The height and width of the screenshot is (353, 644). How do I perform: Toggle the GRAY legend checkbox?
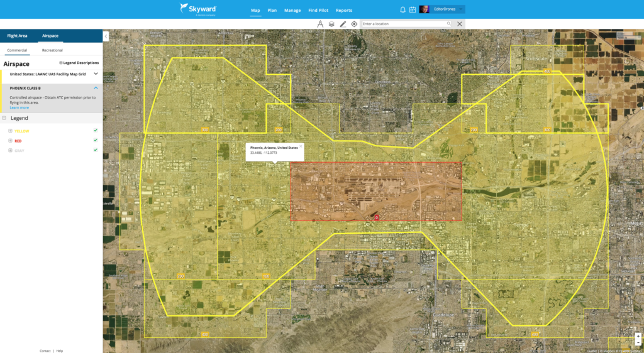click(x=95, y=149)
